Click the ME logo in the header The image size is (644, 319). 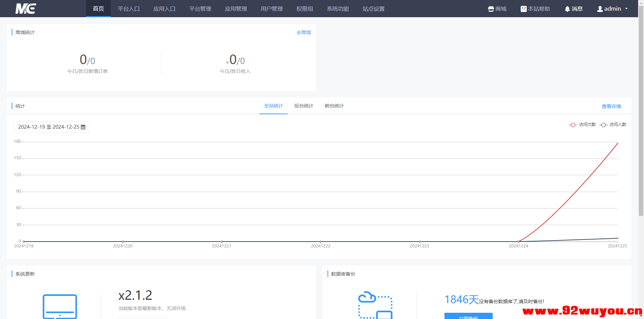pos(25,9)
